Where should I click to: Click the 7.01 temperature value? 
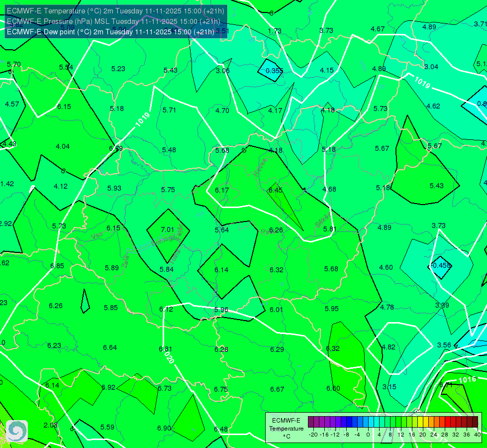coord(168,229)
